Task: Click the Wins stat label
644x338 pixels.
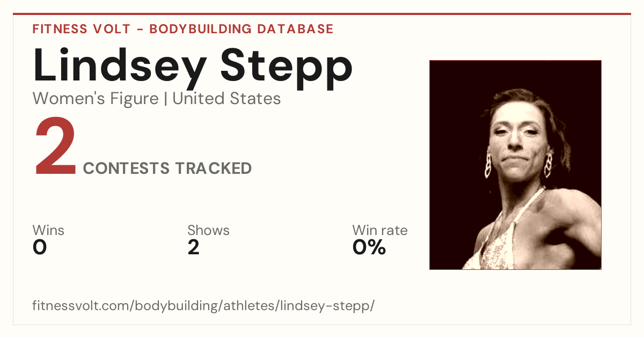Action: click(x=48, y=230)
